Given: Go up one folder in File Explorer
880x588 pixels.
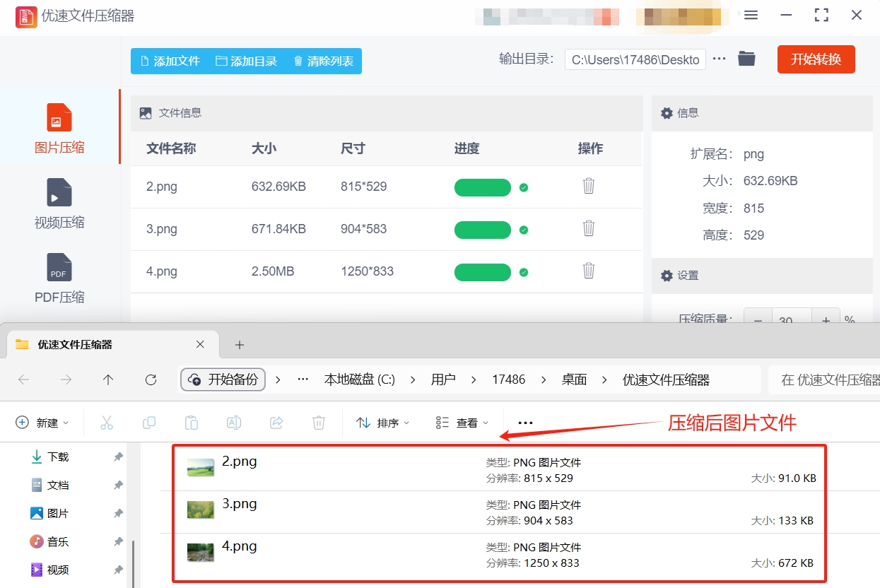Looking at the screenshot, I should (x=108, y=380).
